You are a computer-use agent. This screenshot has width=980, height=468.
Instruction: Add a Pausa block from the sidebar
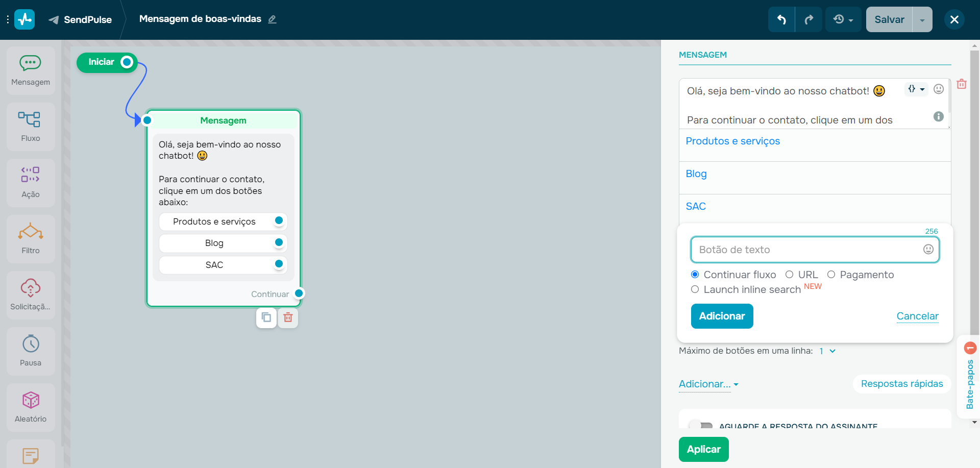click(31, 352)
